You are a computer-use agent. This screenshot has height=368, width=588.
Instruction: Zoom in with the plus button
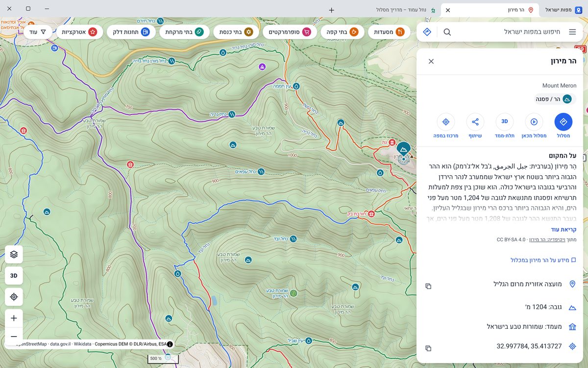point(14,318)
